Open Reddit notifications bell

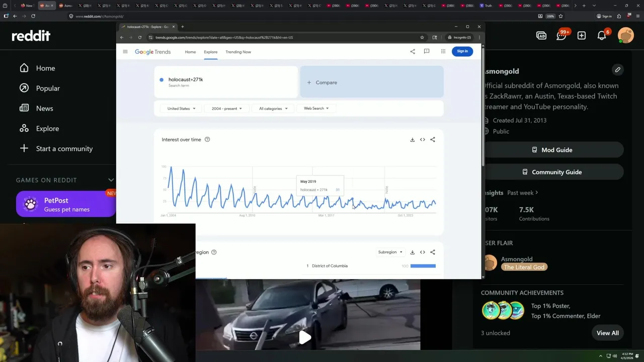tap(602, 35)
